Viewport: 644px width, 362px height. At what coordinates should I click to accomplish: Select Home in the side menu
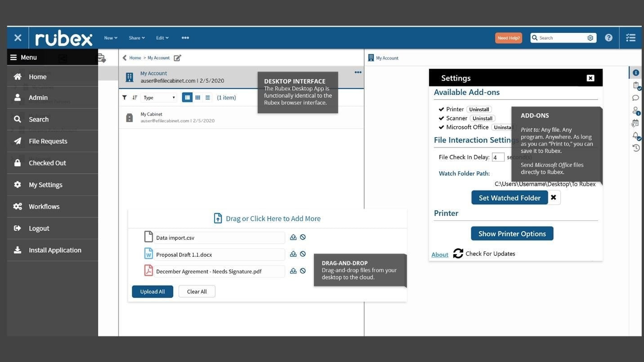coord(53,76)
